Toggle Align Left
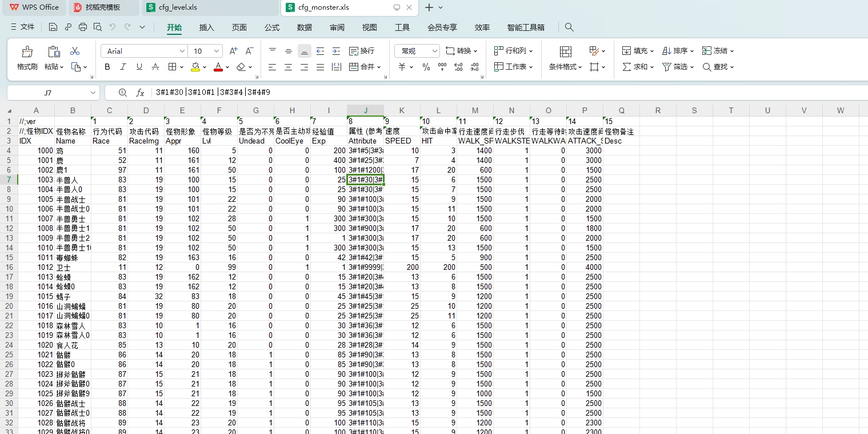This screenshot has height=434, width=868. coord(272,67)
